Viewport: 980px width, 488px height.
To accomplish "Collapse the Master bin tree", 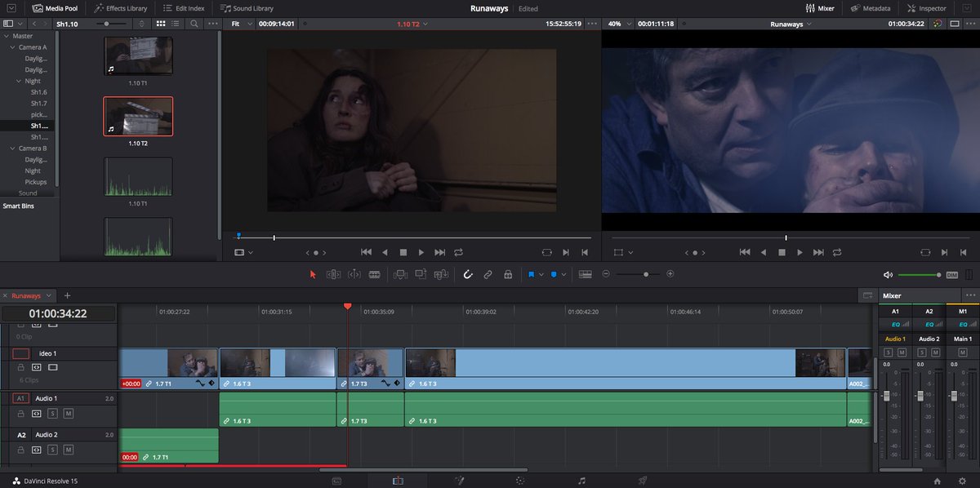I will click(x=7, y=36).
